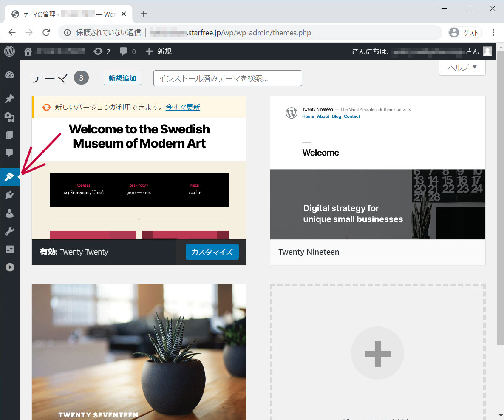Visit site via the home icon
The height and width of the screenshot is (420, 504).
coord(28,51)
